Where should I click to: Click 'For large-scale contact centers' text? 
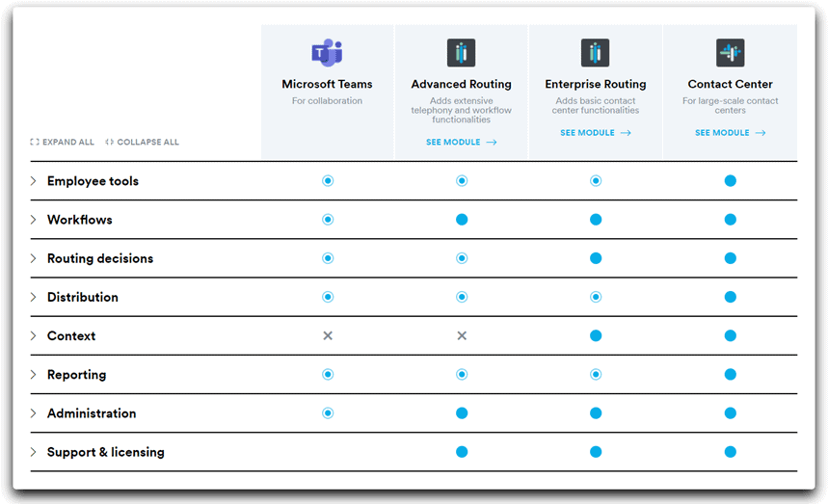[x=730, y=106]
